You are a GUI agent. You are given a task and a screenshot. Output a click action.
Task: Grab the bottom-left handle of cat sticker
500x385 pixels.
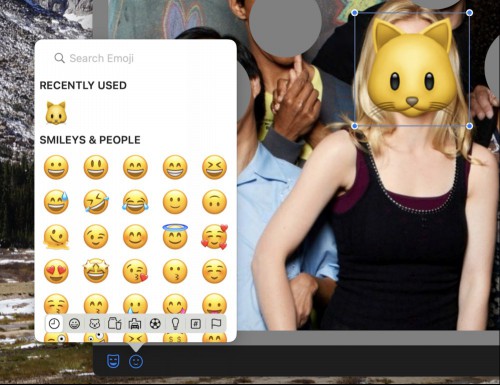coord(355,126)
